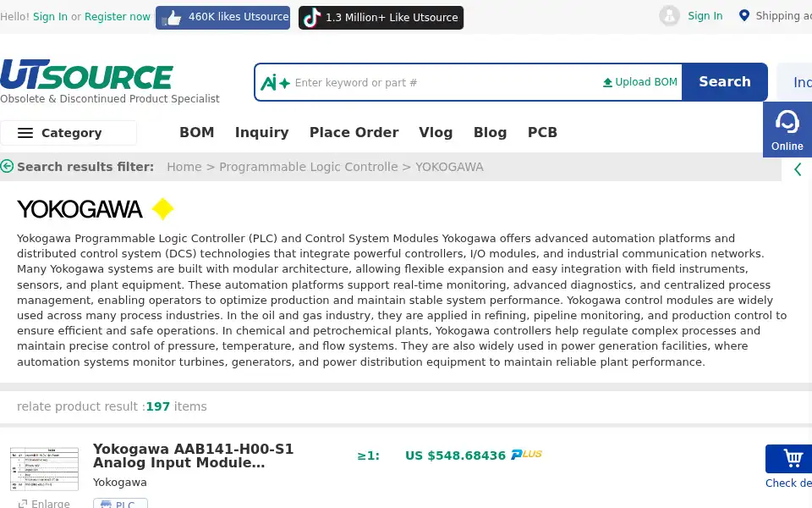This screenshot has width=812, height=508.
Task: Click the Obsolete & Discontinued Product Specialist tagline
Action: 110,98
